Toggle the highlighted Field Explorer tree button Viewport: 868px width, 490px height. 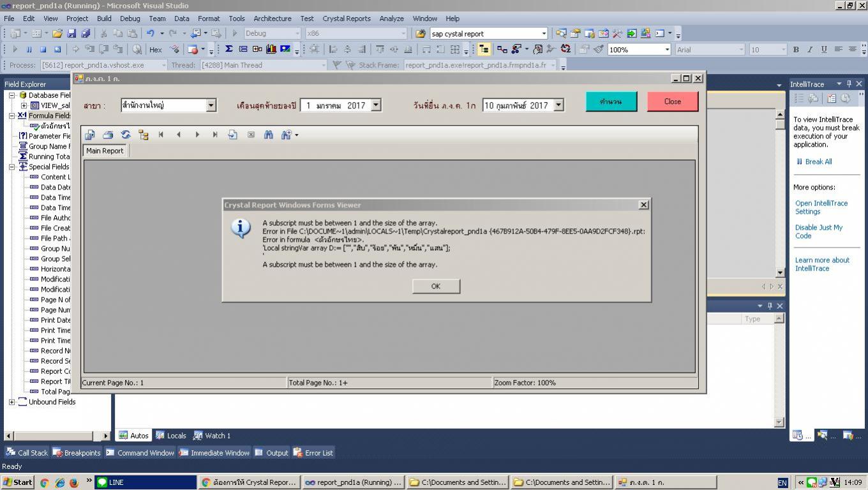[484, 49]
